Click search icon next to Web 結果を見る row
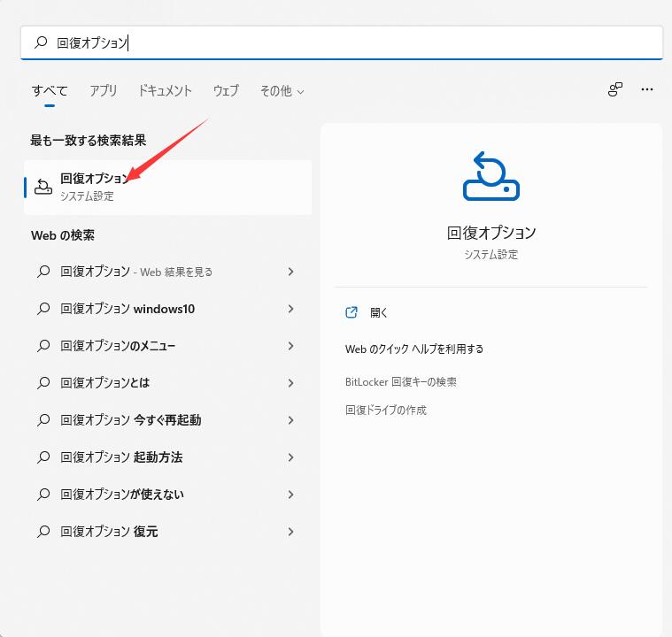The width and height of the screenshot is (672, 637). 43,272
